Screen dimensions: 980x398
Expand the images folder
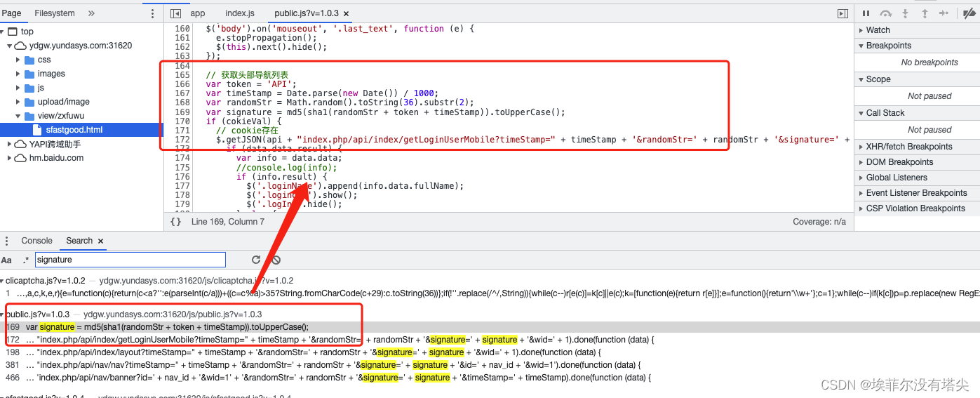(18, 74)
